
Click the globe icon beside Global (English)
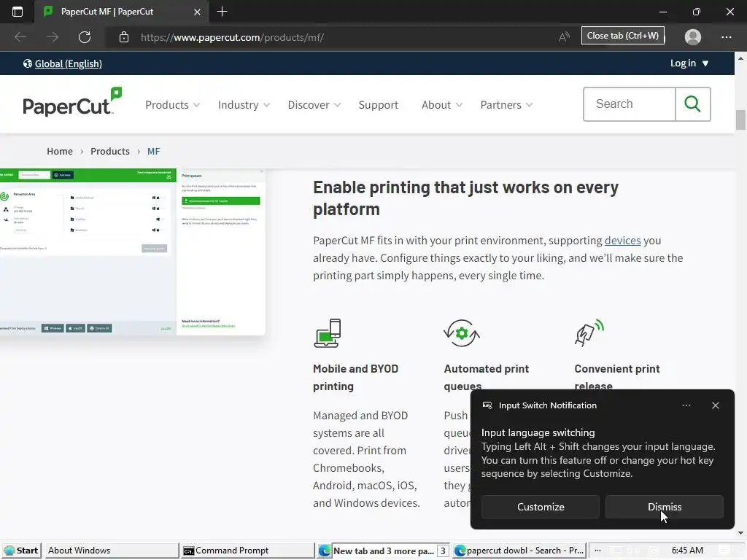point(28,64)
